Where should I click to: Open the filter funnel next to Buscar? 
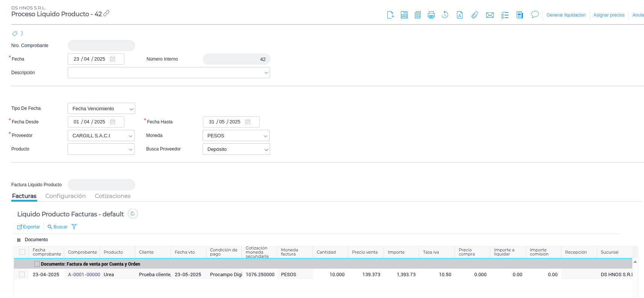click(x=74, y=227)
